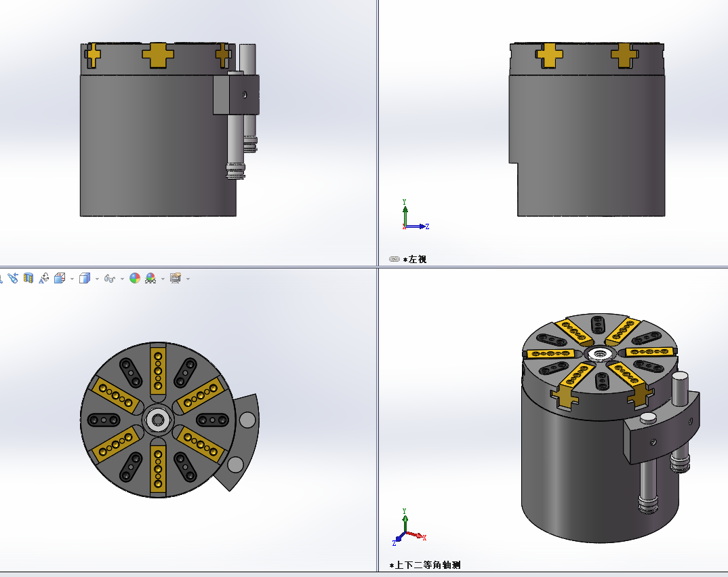Expand the View Orientation dropdown arrow

[72, 279]
